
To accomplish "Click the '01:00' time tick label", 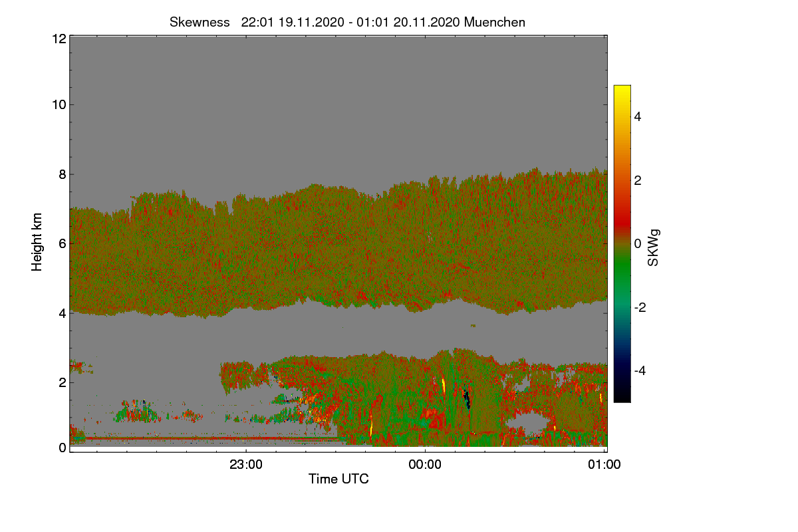I will 604,465.
